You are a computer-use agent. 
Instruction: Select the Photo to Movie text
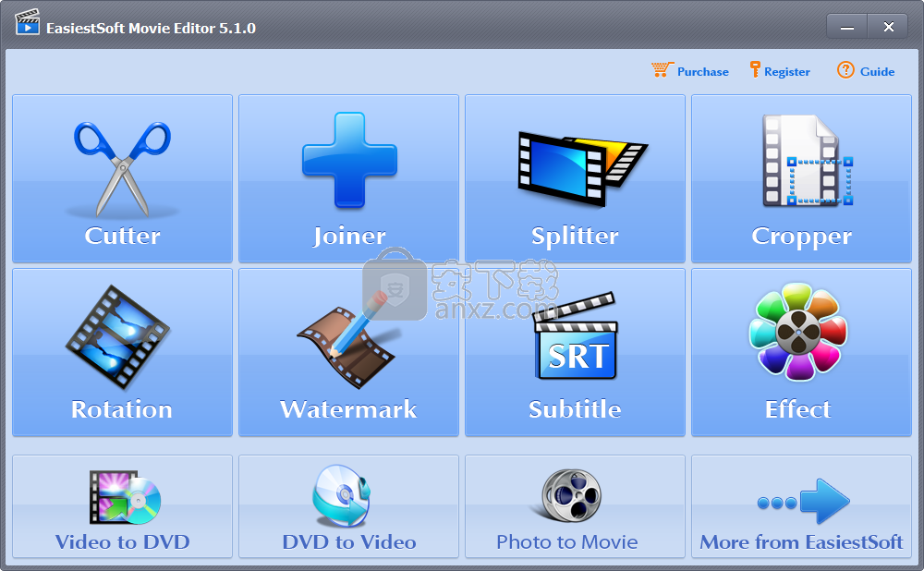(567, 542)
